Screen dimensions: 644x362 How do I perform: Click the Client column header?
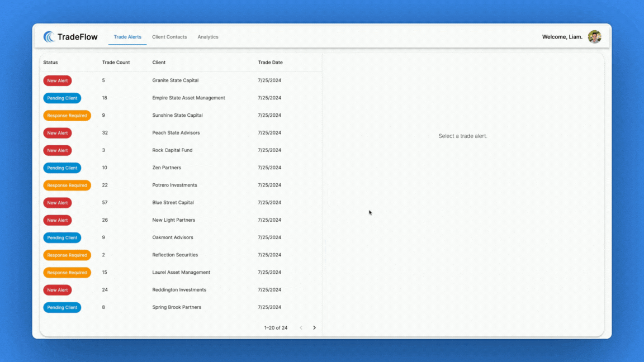(x=159, y=63)
